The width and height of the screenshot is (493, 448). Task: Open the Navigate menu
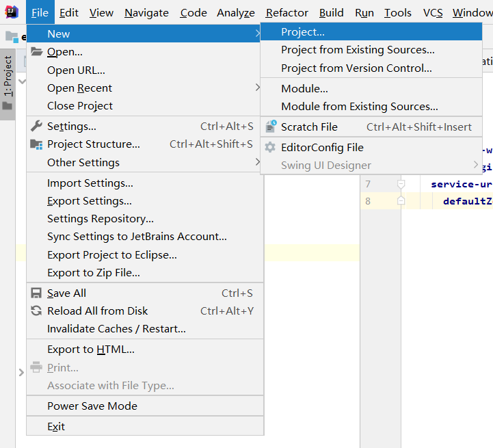click(146, 12)
